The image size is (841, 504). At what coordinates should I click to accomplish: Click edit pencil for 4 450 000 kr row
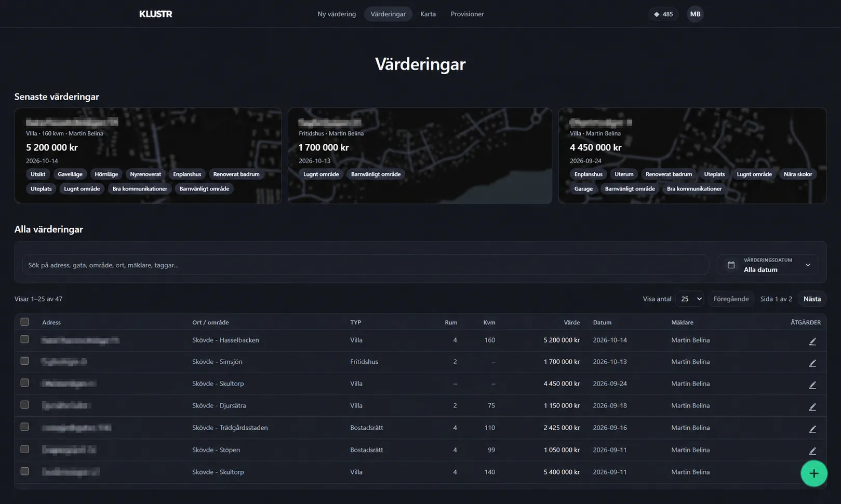coord(812,385)
